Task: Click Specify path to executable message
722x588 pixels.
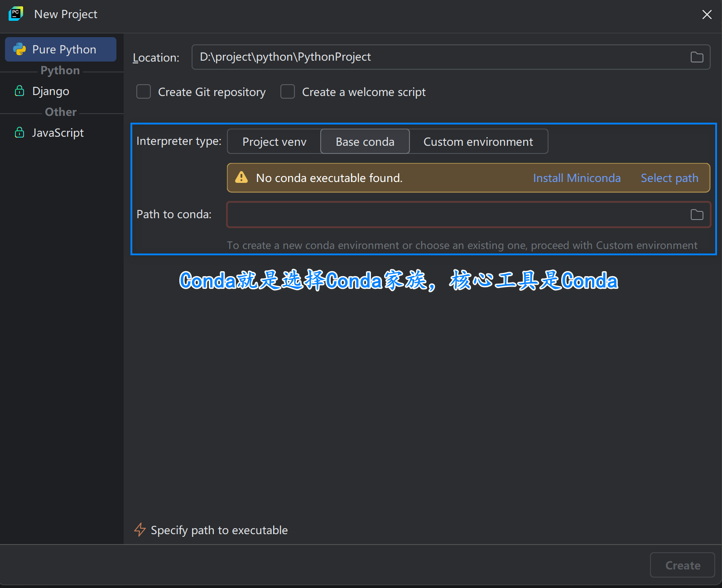Action: click(219, 530)
